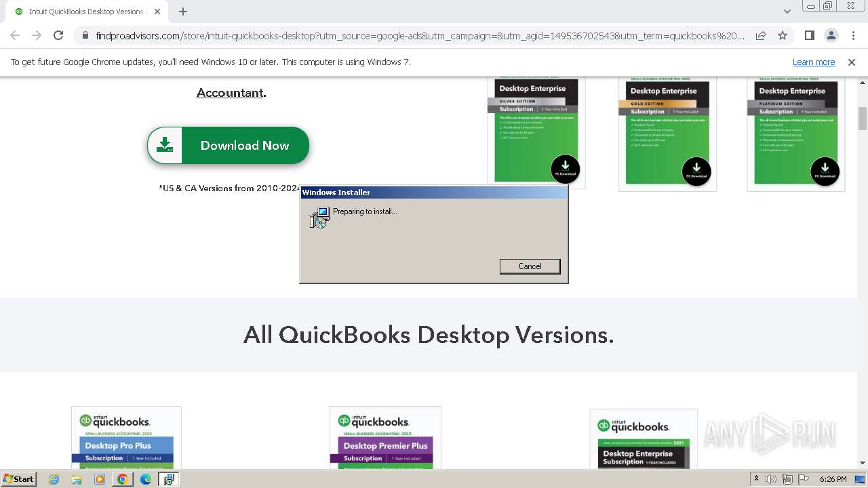This screenshot has width=868, height=488.
Task: Open a new browser tab
Action: [183, 12]
